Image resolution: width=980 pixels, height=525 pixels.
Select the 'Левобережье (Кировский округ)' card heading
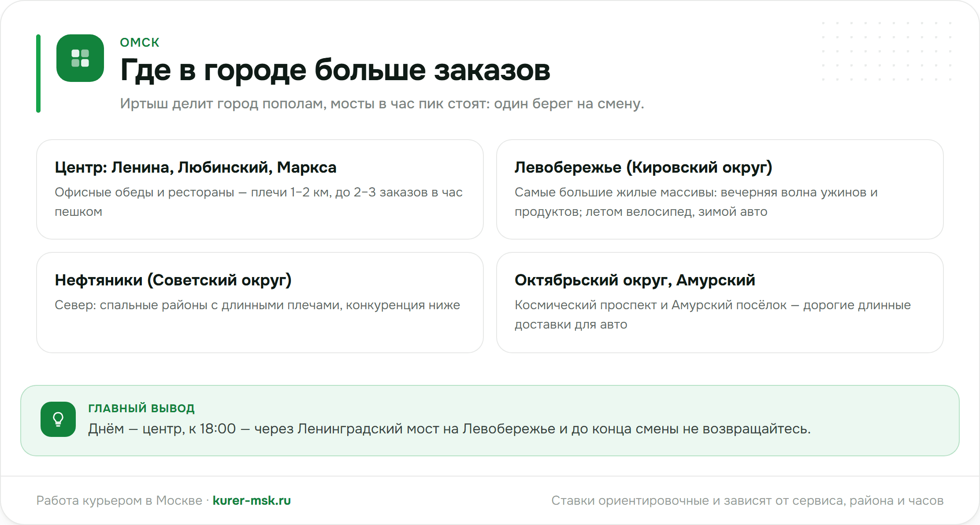tap(643, 167)
